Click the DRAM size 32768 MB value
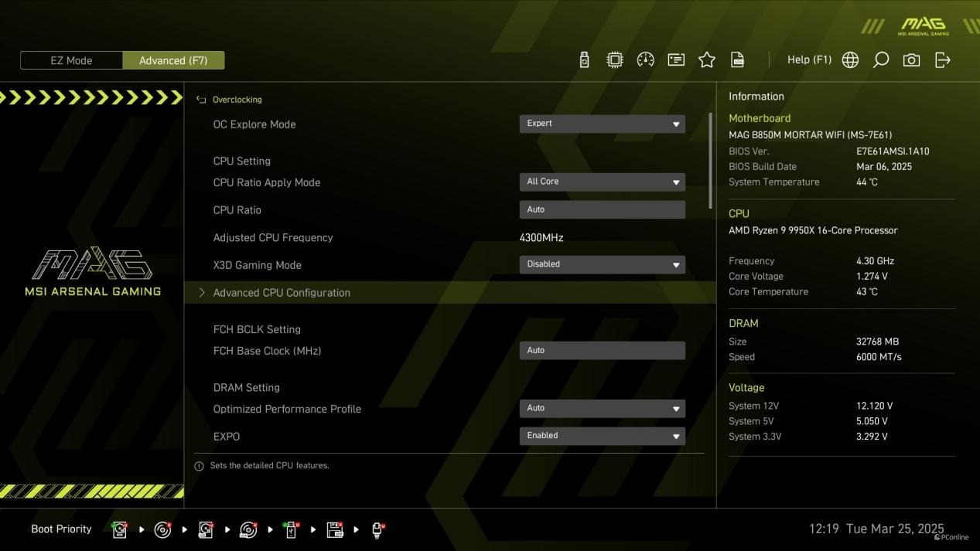The image size is (980, 551). 877,342
